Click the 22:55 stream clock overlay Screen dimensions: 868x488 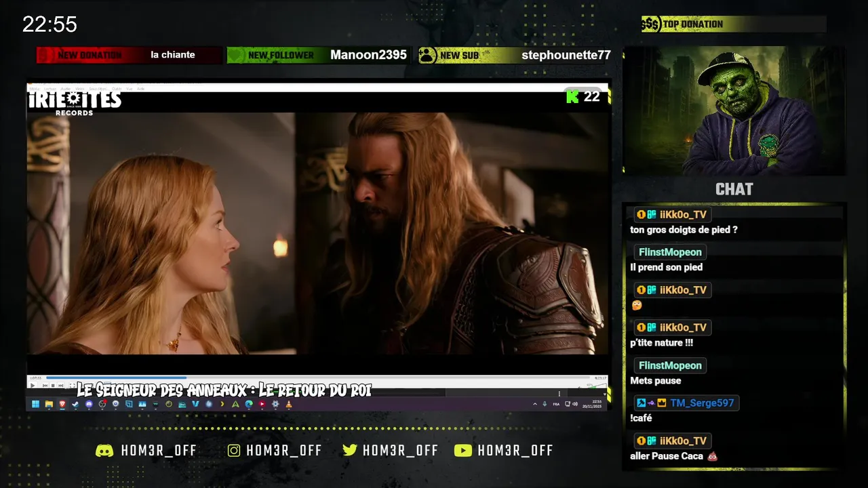50,24
